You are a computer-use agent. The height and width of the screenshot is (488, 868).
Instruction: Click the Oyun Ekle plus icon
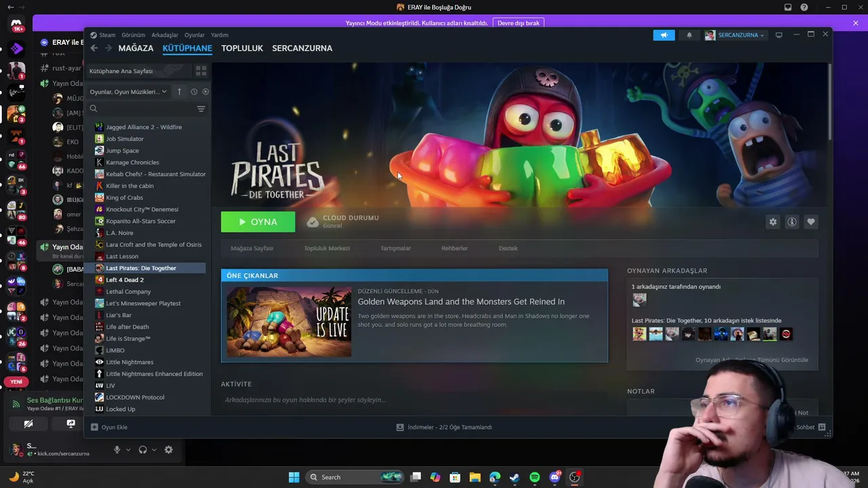coord(94,427)
